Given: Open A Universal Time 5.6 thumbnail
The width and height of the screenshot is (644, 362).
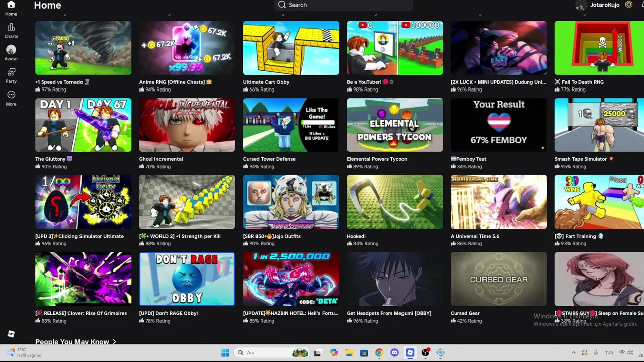Looking at the screenshot, I should coord(499,202).
